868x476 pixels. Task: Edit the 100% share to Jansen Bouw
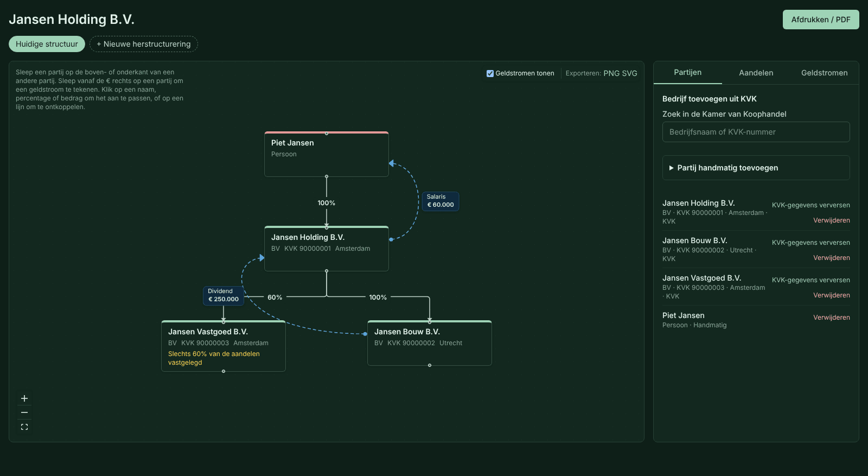coord(378,297)
